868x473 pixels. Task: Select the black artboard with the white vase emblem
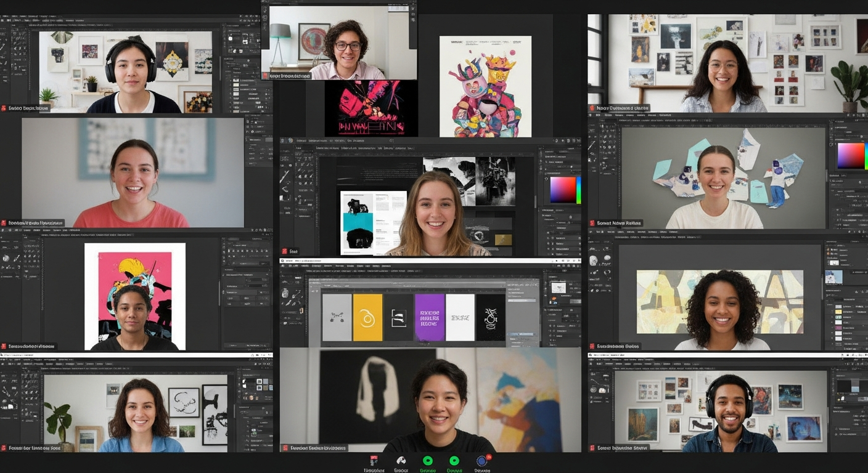click(491, 317)
